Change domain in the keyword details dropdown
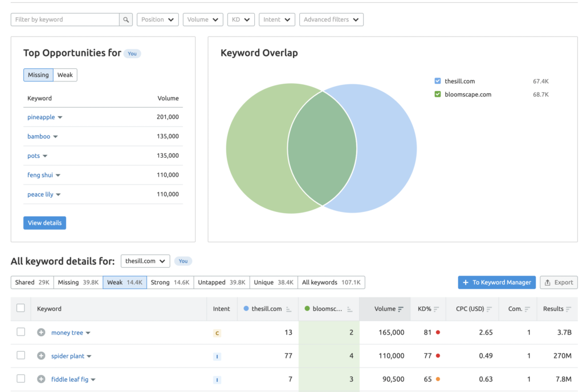The width and height of the screenshot is (587, 392). pos(144,260)
